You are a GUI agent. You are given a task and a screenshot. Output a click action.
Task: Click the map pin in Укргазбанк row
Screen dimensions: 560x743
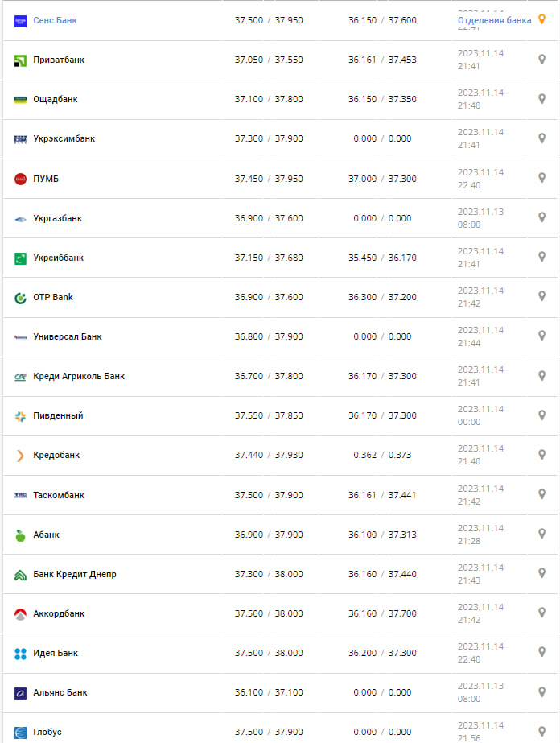pyautogui.click(x=541, y=217)
